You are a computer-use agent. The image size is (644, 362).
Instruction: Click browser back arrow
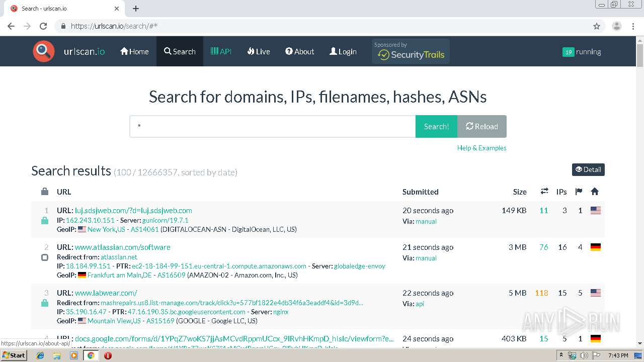click(11, 26)
